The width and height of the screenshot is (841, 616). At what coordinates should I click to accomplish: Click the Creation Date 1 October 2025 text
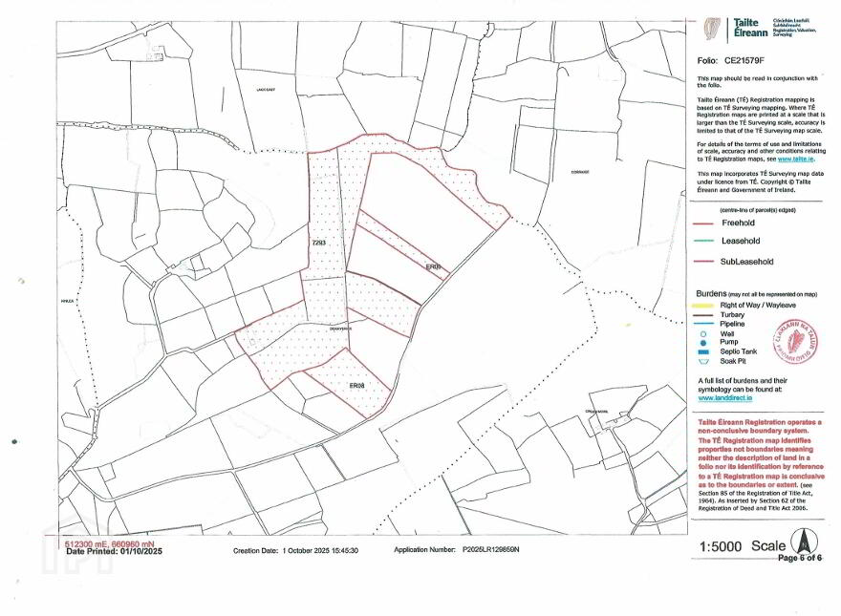tap(295, 551)
